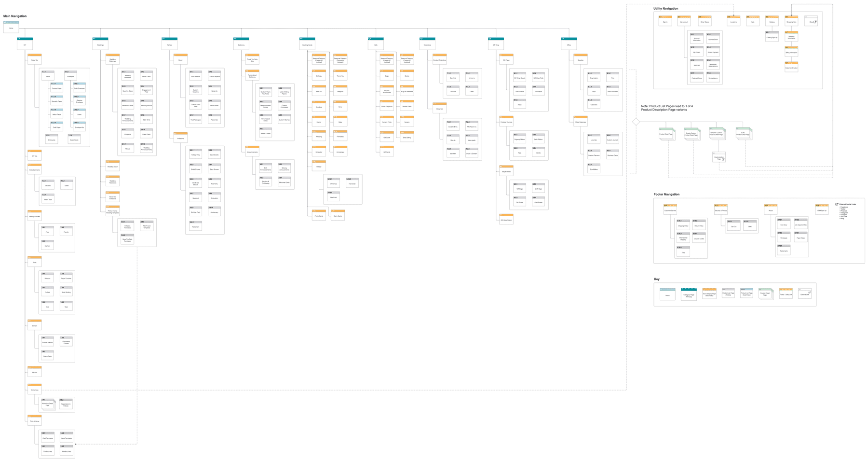Viewport: 868px width, 461px height.
Task: Click the Solid Envelopes node
Action: click(80, 87)
